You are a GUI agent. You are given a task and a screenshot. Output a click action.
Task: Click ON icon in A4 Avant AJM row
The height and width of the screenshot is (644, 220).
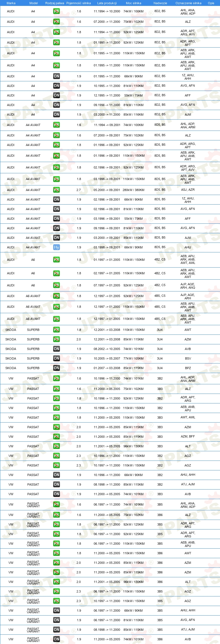(x=57, y=238)
